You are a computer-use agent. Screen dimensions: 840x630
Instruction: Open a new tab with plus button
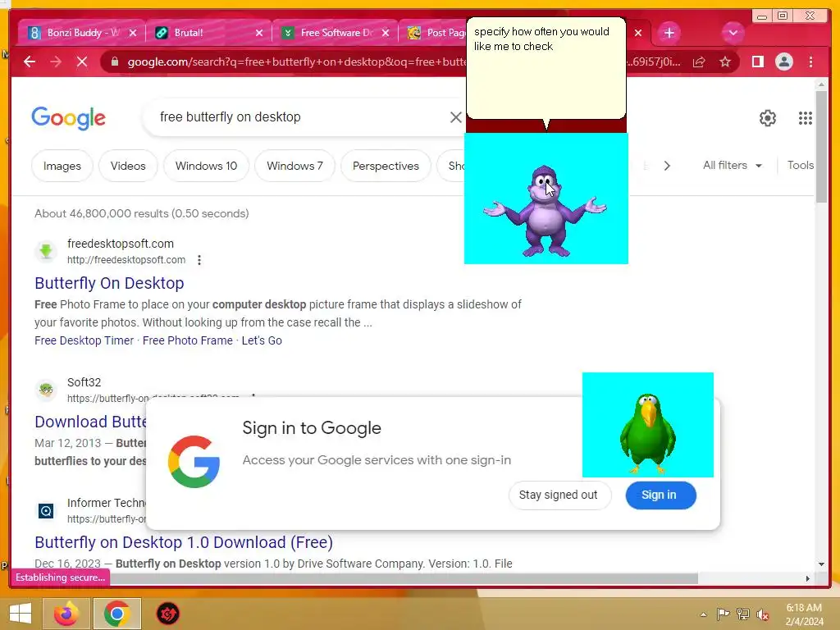point(669,33)
